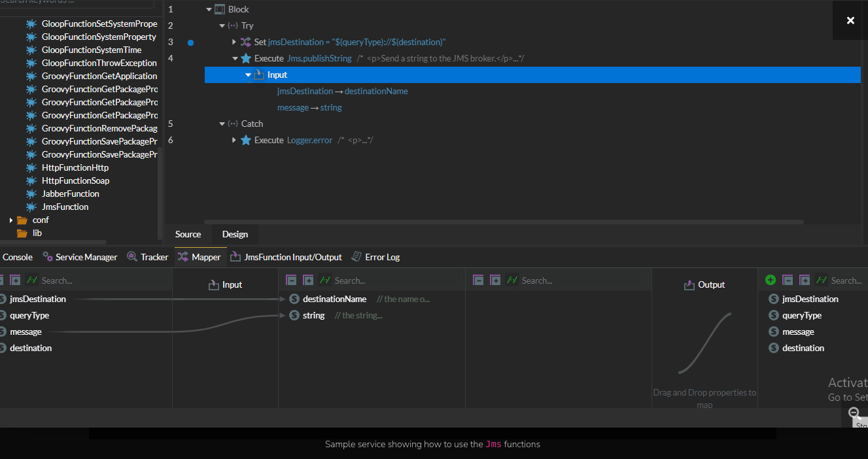Screen dimensions: 868x459
Task: Expand the Set jmsDestination step
Action: pos(234,42)
